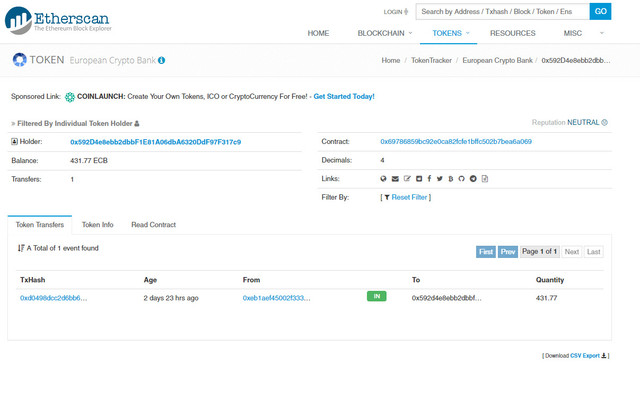Click the person icon after Token Holder
640x404 pixels.
(x=137, y=124)
